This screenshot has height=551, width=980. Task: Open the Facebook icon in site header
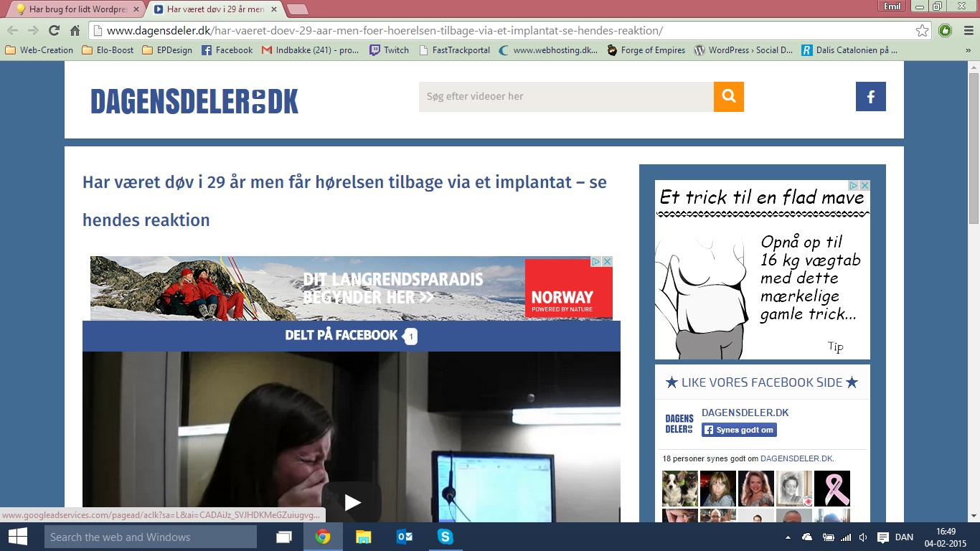870,97
